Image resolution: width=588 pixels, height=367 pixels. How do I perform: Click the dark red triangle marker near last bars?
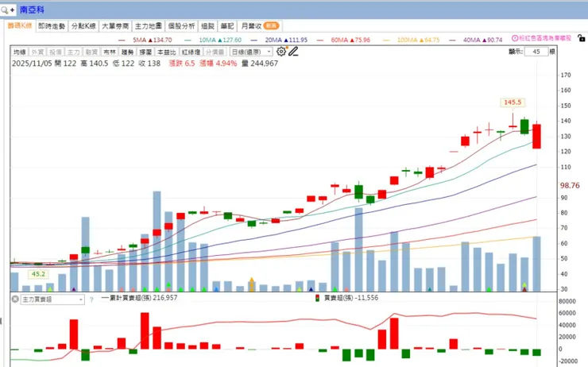pos(524,289)
